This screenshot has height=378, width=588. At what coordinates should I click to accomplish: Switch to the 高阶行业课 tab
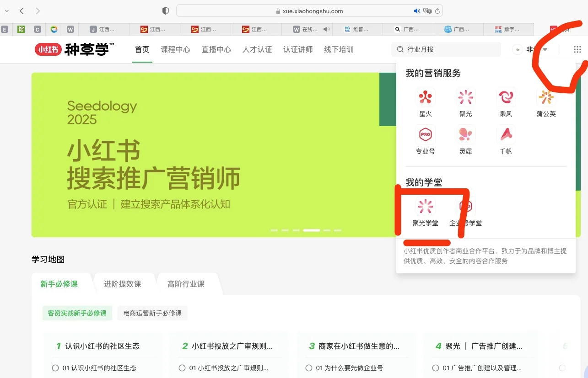tap(186, 284)
